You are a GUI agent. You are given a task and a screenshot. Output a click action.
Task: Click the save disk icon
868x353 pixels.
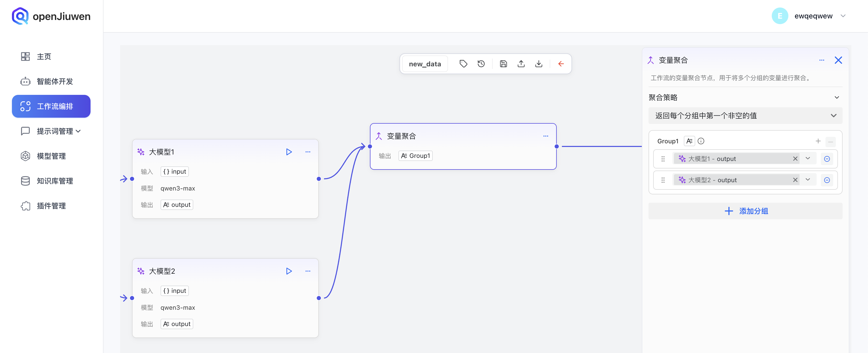[x=503, y=64]
